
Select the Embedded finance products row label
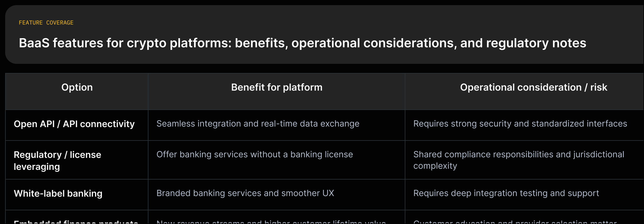[x=76, y=222]
